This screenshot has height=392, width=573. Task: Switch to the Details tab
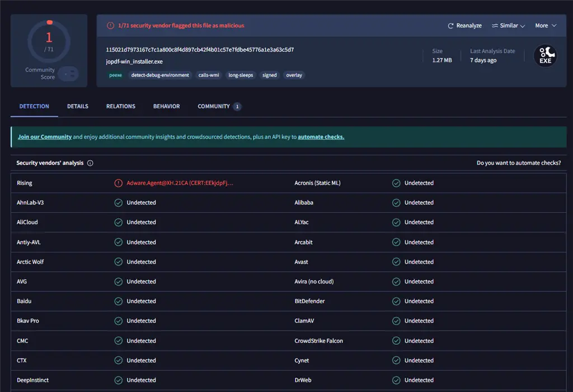click(78, 106)
